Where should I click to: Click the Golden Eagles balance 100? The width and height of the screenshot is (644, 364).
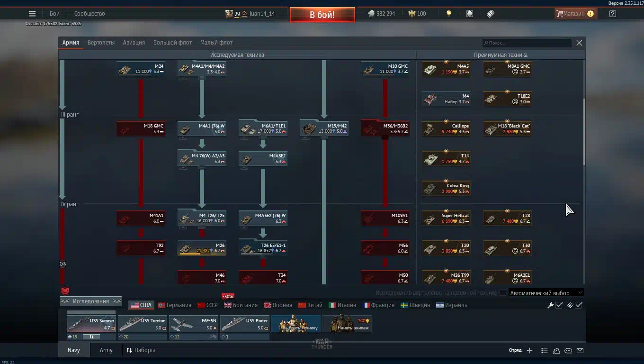[417, 14]
